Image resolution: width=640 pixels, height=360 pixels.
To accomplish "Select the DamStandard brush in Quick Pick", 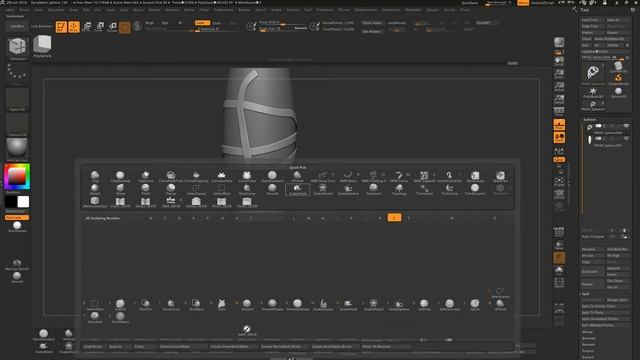I will (x=272, y=176).
